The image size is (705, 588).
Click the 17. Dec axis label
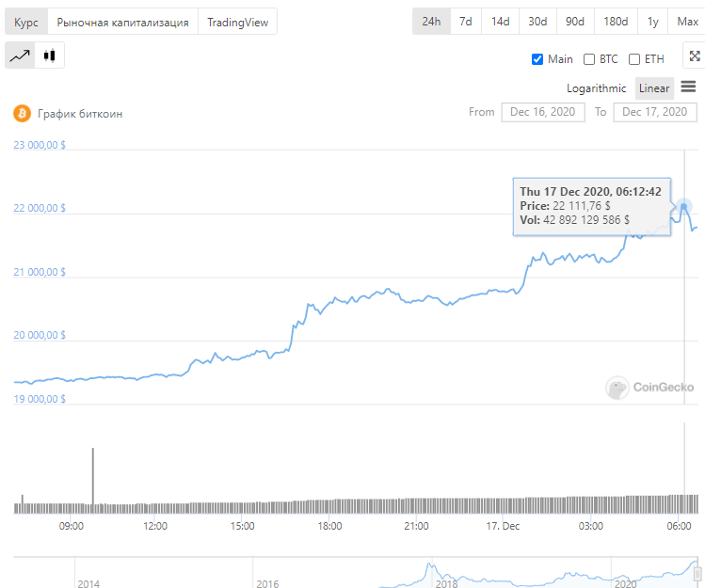(503, 526)
